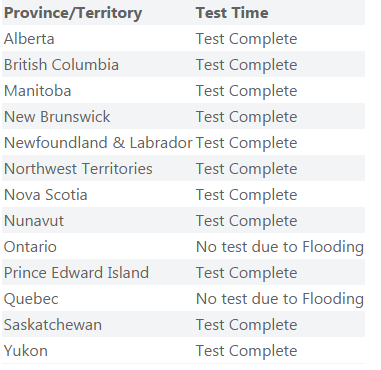
Task: Click Nunavut's Test Complete status
Action: tap(246, 221)
